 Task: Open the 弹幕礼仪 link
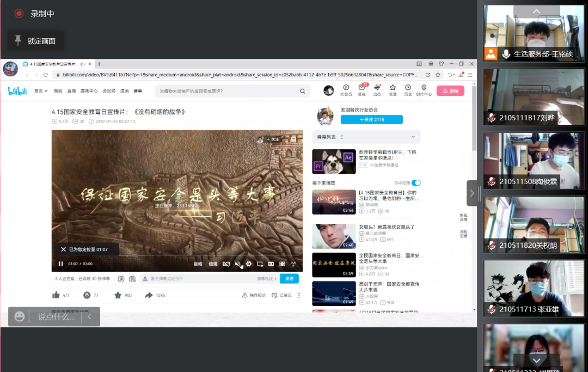[267, 279]
